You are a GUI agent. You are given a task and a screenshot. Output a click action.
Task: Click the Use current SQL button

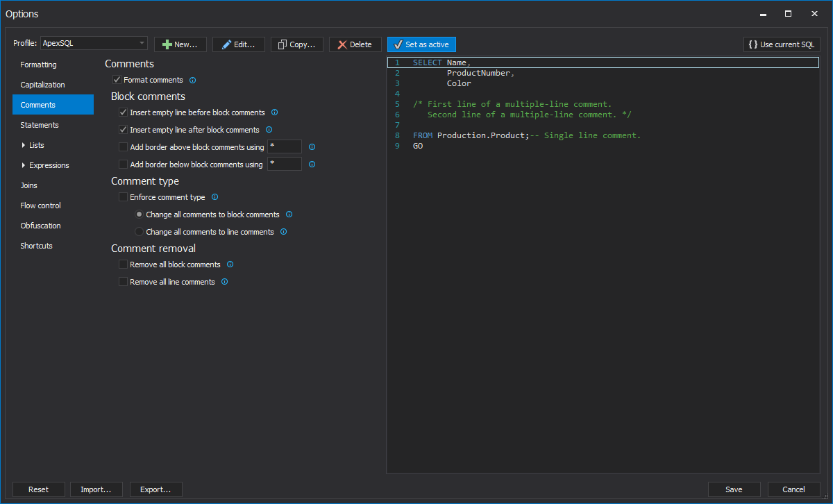[782, 44]
